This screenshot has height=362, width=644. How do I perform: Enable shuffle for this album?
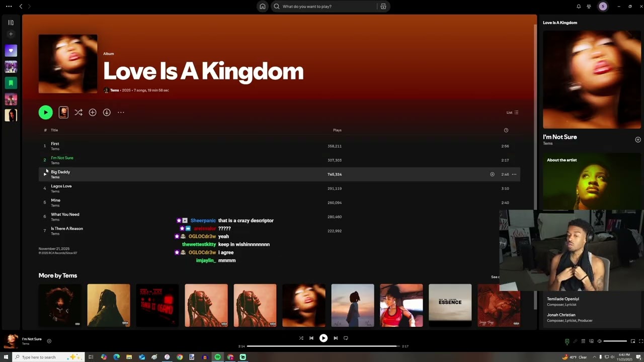point(78,113)
